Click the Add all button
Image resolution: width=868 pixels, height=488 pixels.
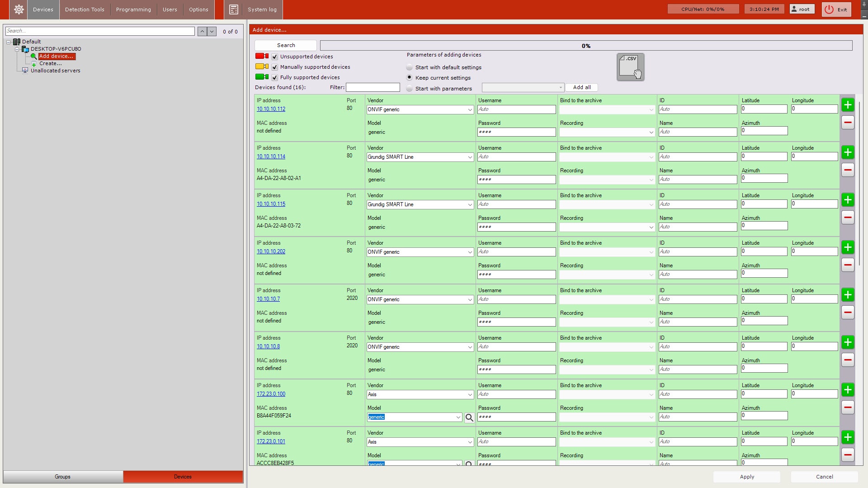tap(581, 88)
